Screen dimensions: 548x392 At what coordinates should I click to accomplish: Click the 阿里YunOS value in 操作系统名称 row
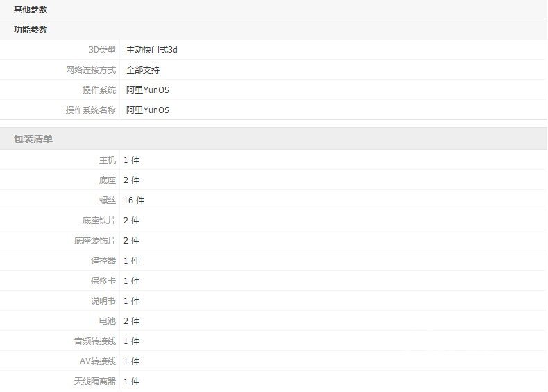148,110
